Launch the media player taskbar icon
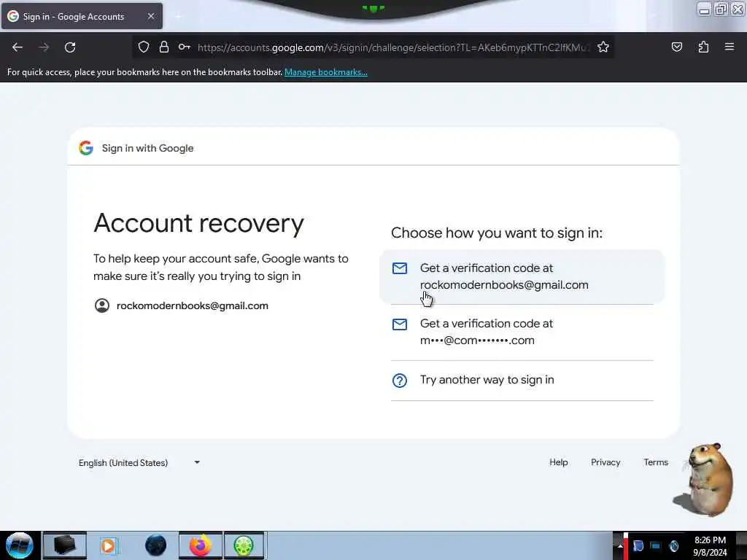Screen dimensions: 747x560 coord(109,545)
